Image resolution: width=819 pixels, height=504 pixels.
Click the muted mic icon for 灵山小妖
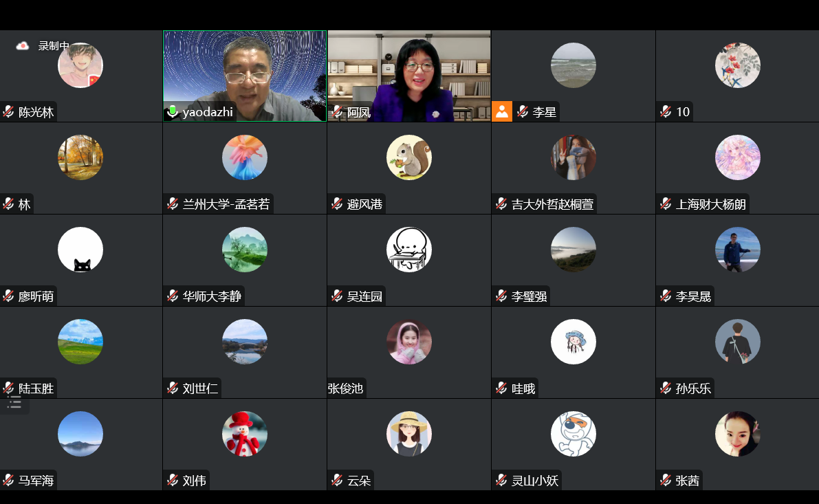pos(501,481)
